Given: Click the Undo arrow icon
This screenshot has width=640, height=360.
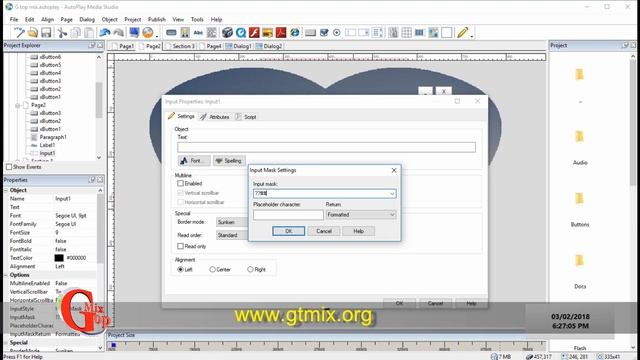Looking at the screenshot, I should [x=105, y=33].
